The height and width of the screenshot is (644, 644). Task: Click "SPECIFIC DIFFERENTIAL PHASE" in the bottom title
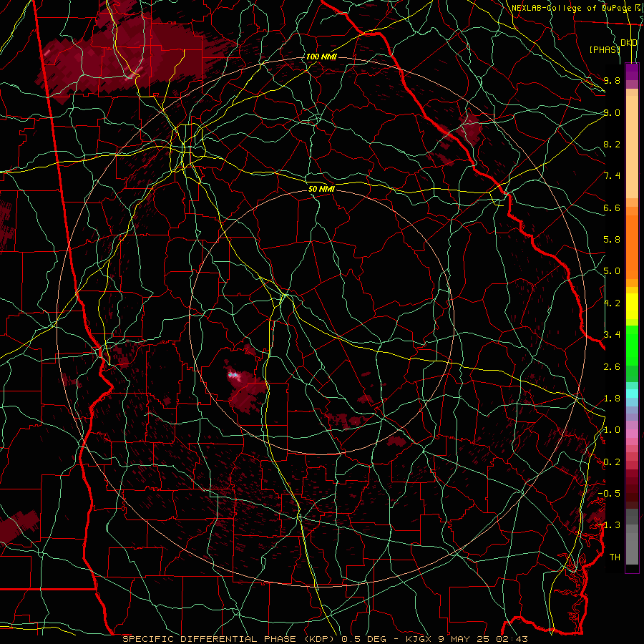(209, 639)
